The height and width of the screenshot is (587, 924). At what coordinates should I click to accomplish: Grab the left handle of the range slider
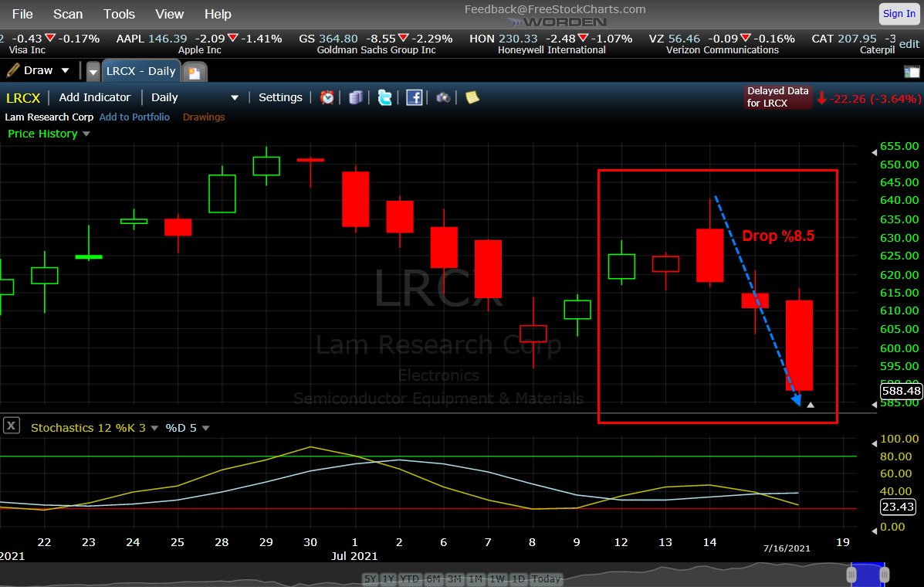point(851,574)
